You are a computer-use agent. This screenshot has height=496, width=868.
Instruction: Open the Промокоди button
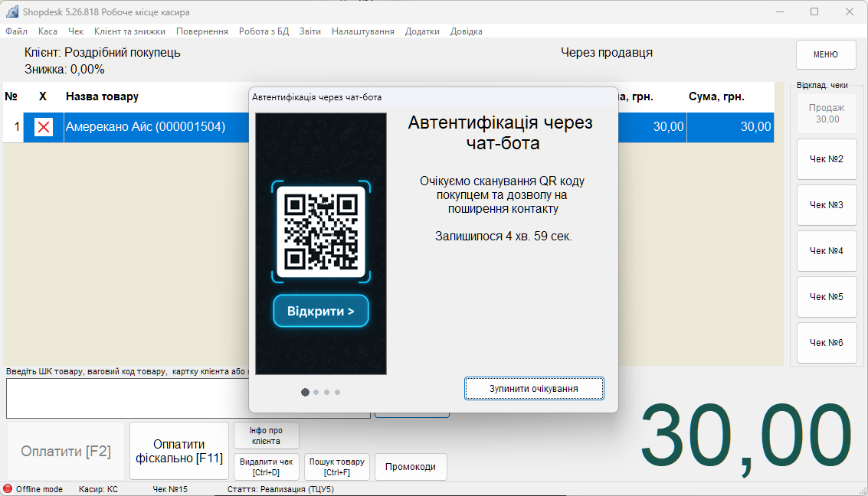[x=410, y=467]
